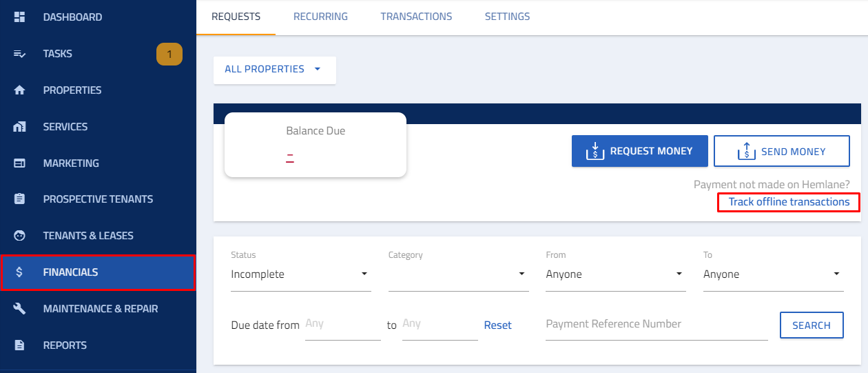Click the Properties house icon
This screenshot has width=868, height=373.
tap(19, 90)
